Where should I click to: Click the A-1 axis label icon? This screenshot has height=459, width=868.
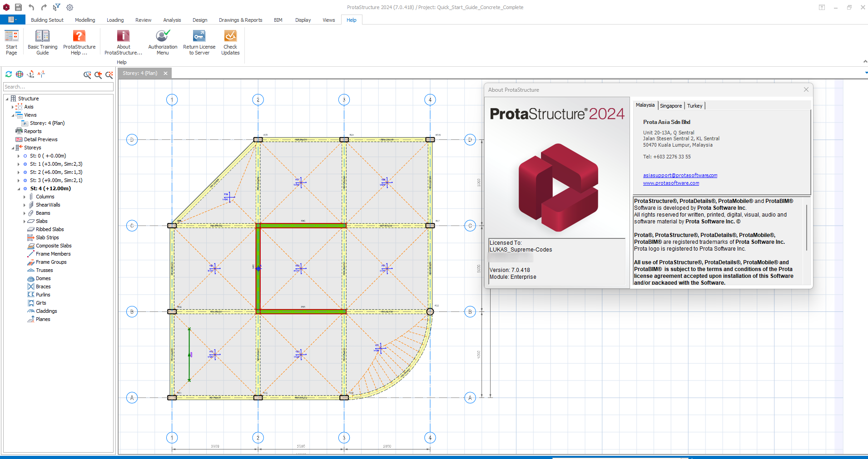(x=41, y=74)
